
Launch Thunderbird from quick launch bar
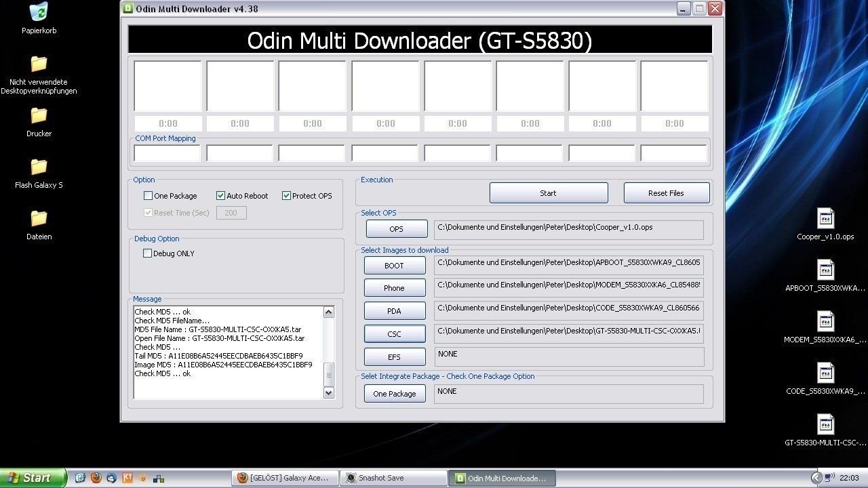pyautogui.click(x=112, y=478)
